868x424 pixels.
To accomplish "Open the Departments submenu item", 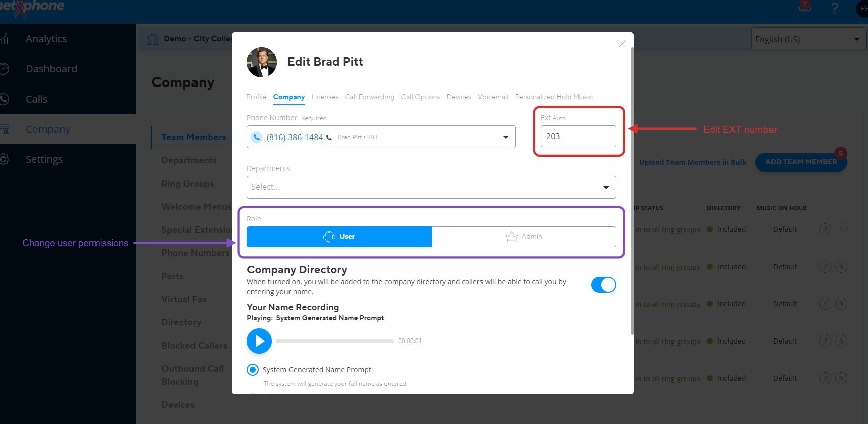I will click(x=189, y=160).
